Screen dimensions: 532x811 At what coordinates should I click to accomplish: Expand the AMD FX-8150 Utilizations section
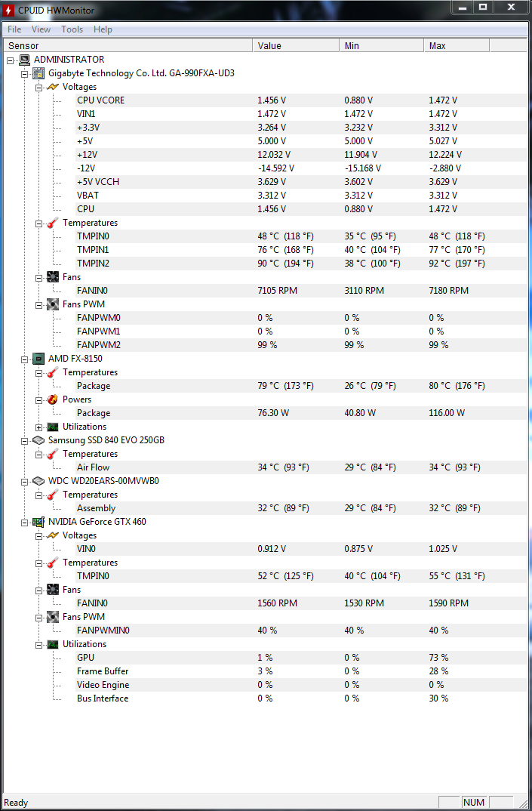(38, 427)
